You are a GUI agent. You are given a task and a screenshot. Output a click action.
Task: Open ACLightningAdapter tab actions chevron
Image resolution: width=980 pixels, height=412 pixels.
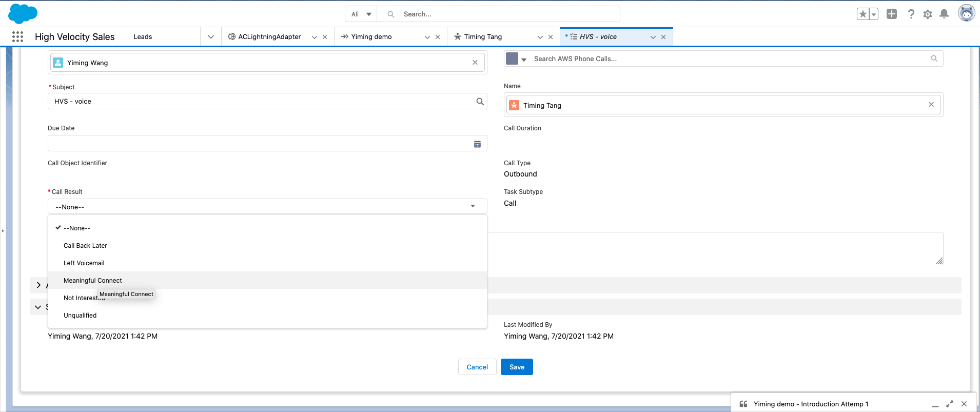pos(315,37)
